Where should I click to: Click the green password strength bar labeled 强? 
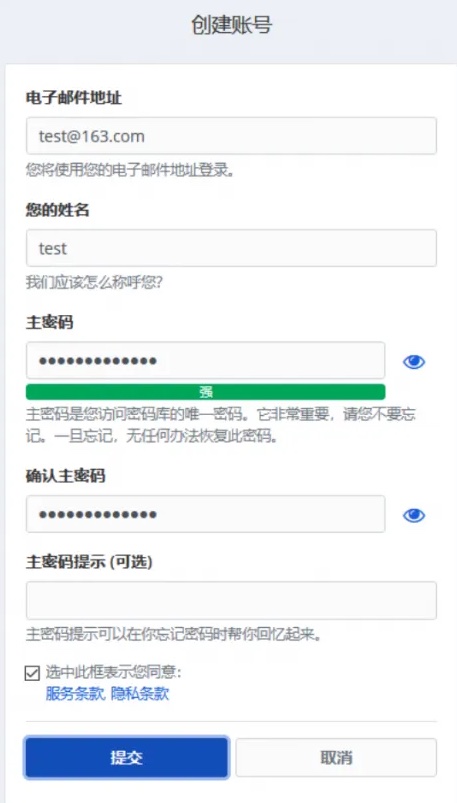[x=205, y=392]
